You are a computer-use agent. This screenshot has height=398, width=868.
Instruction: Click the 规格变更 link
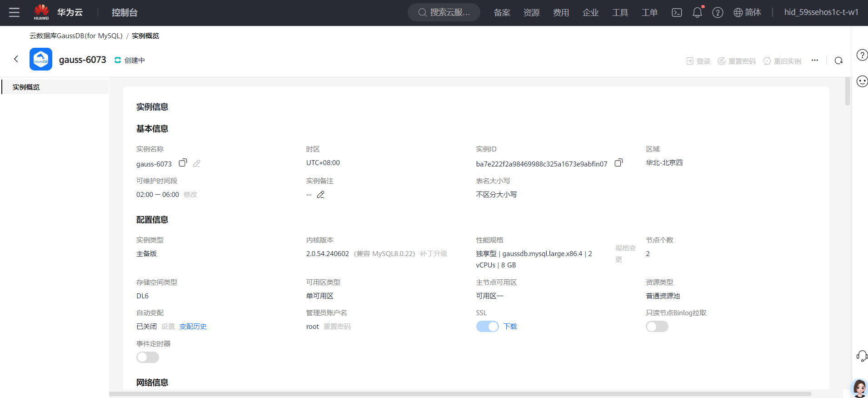point(625,254)
